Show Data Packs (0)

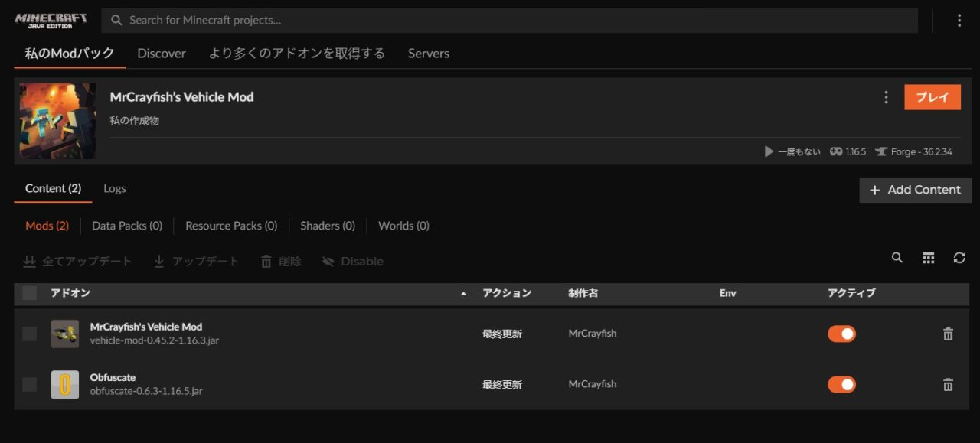tap(127, 226)
